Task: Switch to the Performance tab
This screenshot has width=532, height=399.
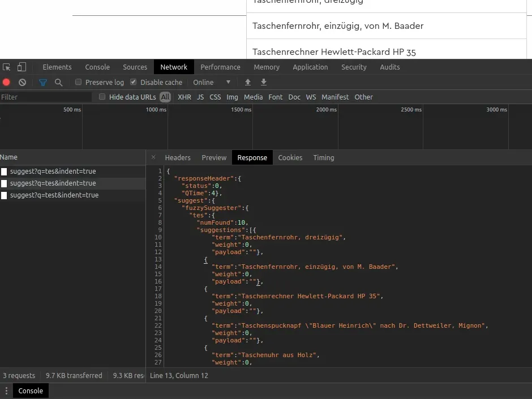Action: pyautogui.click(x=220, y=67)
